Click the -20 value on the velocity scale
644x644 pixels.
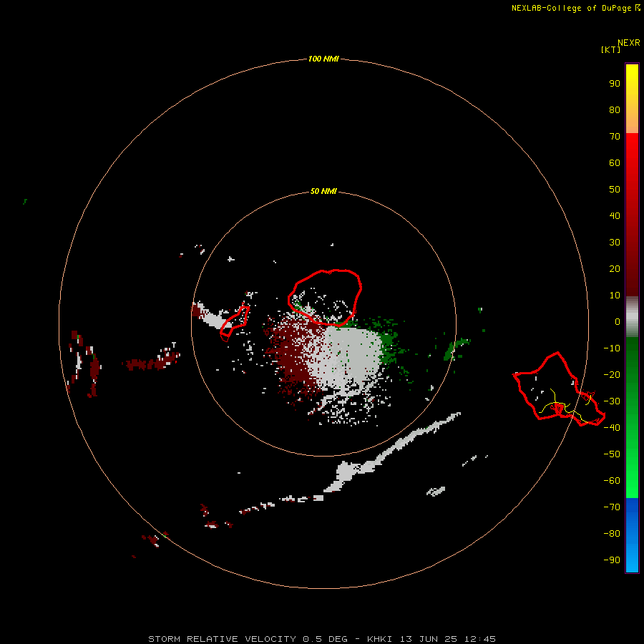612,374
